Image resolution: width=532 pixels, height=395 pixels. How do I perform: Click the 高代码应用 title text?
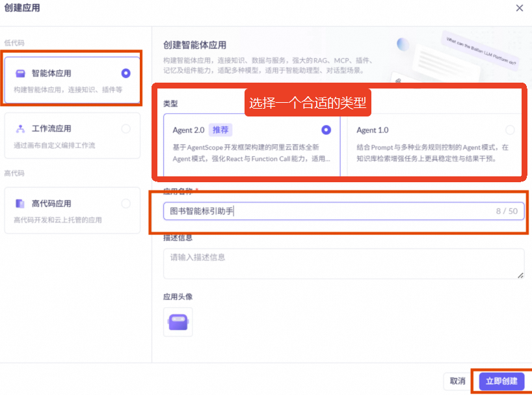click(51, 204)
